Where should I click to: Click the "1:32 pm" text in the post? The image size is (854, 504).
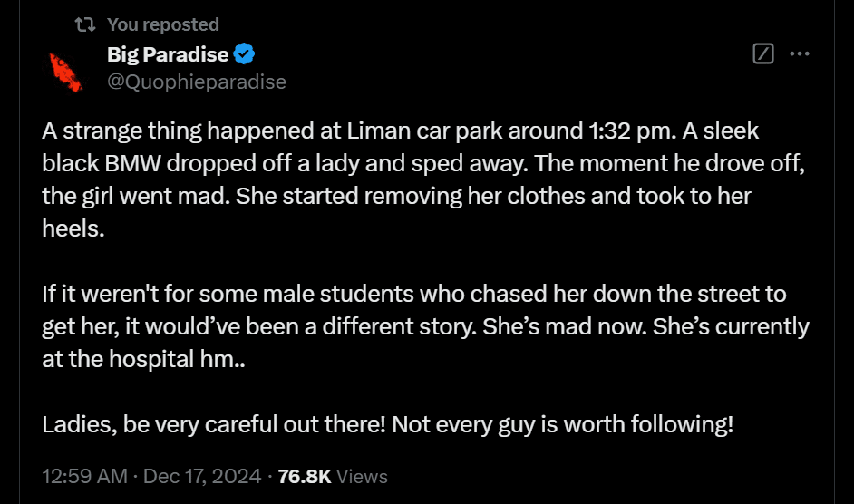pos(629,131)
